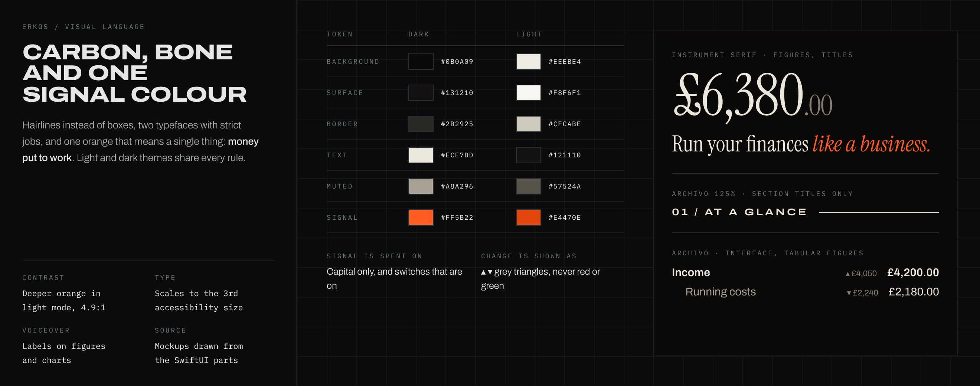Viewport: 980px width, 386px height.
Task: Click 'Deeper orange in light mode, 4.9:1'
Action: [x=64, y=300]
